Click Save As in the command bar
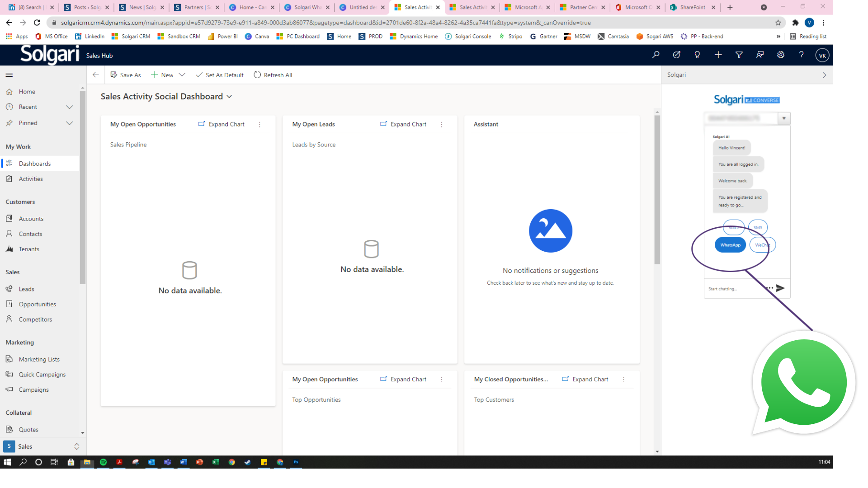The height and width of the screenshot is (488, 868). tap(126, 75)
